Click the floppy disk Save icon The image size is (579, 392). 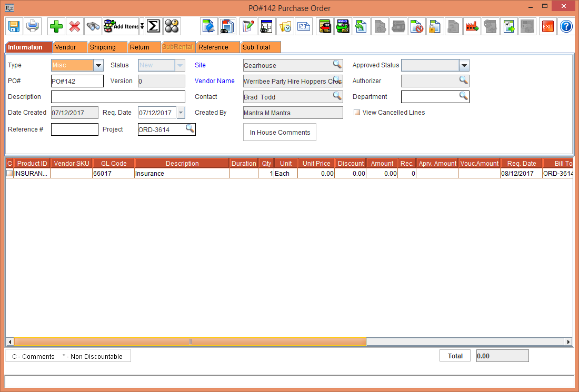tap(14, 26)
